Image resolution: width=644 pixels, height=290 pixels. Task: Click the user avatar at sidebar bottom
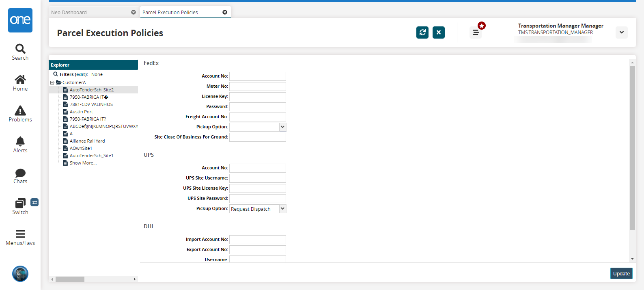pos(20,274)
